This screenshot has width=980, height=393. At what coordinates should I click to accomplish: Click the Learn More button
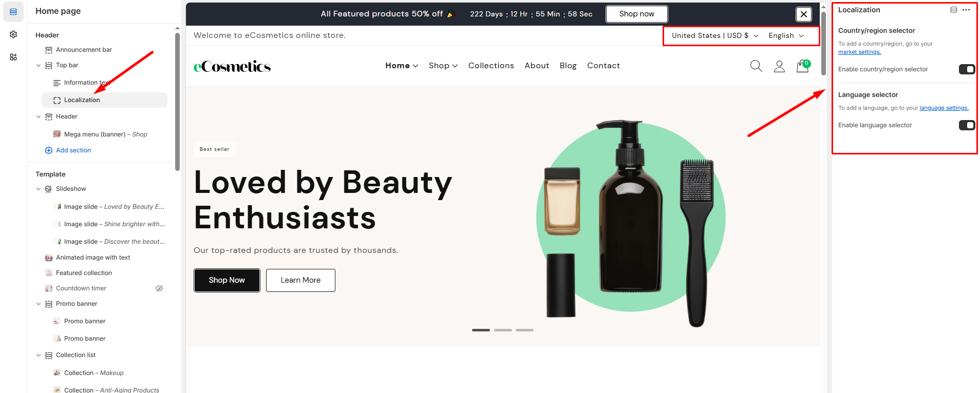(x=300, y=280)
